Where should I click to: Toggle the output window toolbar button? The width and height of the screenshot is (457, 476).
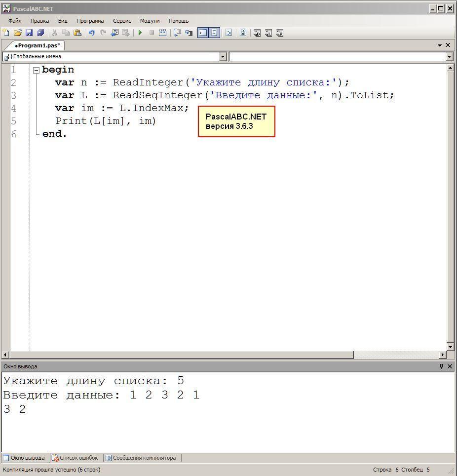[203, 33]
